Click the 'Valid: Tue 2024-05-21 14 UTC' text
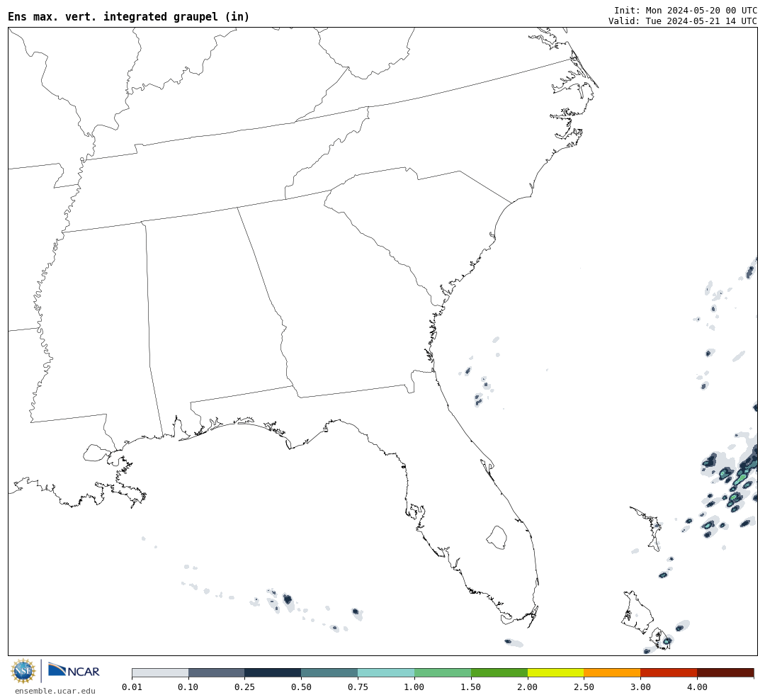Screen dimensions: 765x700 (683, 21)
